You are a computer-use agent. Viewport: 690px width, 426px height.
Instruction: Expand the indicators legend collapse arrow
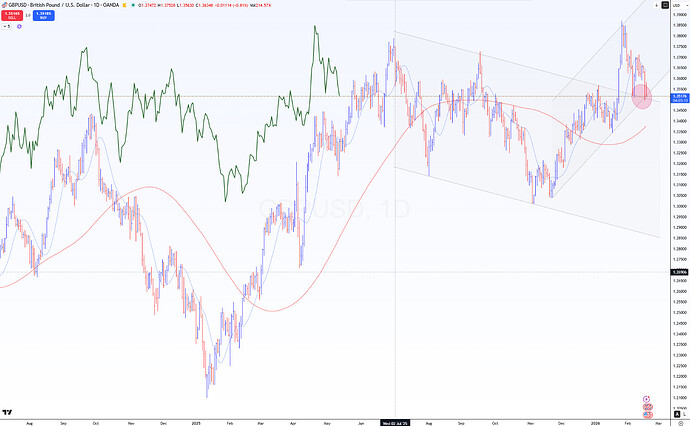(x=6, y=26)
